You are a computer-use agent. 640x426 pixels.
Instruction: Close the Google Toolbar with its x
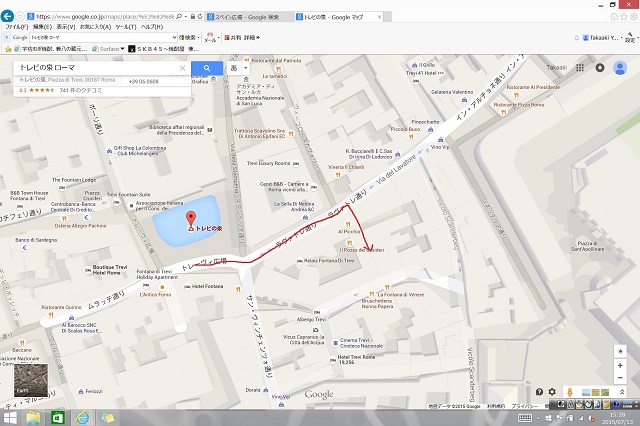click(x=6, y=37)
